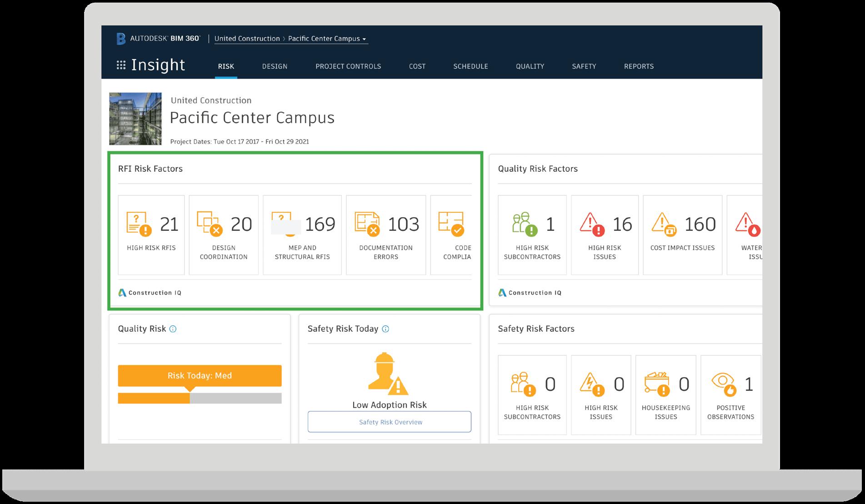
Task: Open the Schedule tab
Action: coord(470,66)
